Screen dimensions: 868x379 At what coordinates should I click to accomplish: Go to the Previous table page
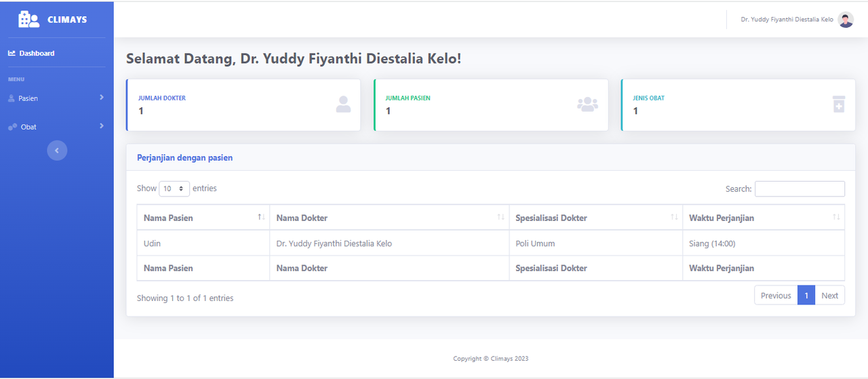click(x=776, y=296)
